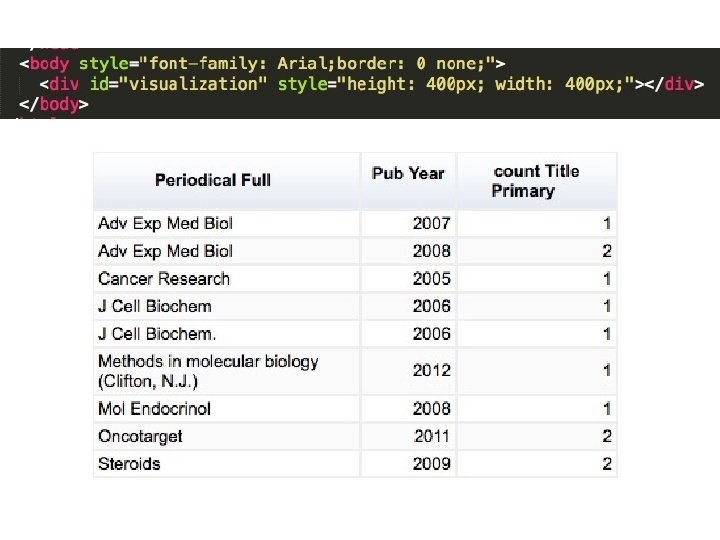Click Adv Exp Med Biol in 2007 row
720x540 pixels.
165,223
